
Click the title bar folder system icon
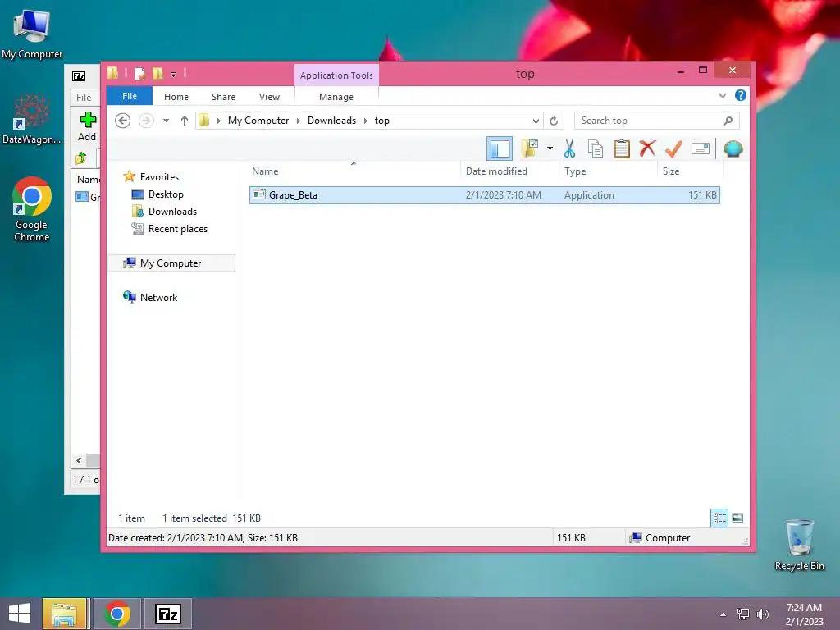pyautogui.click(x=113, y=73)
